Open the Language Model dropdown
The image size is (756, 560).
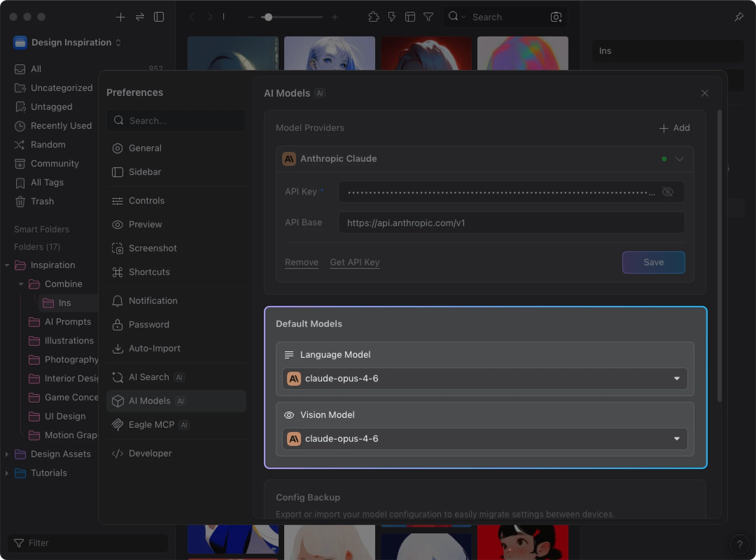tap(484, 379)
